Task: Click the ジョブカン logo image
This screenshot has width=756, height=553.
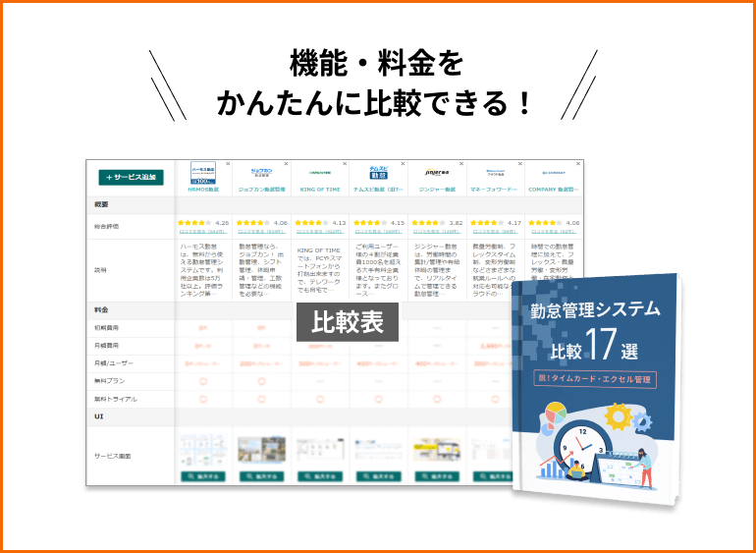Action: [x=262, y=172]
